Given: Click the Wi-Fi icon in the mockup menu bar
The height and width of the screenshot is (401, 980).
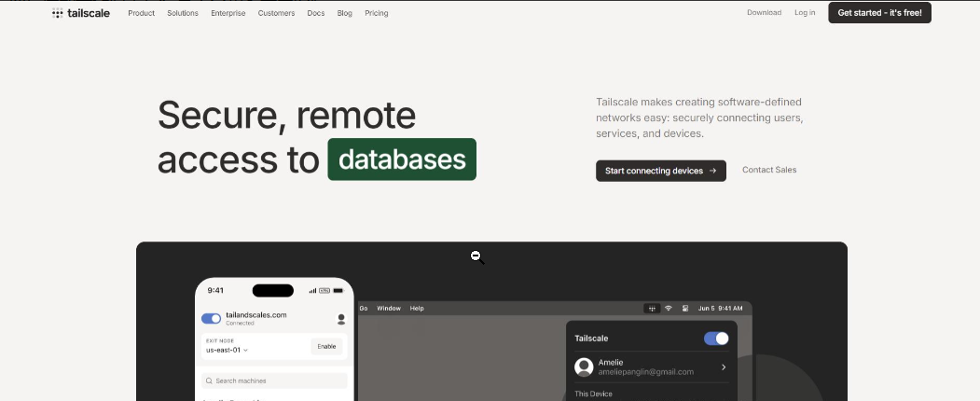Looking at the screenshot, I should [669, 309].
